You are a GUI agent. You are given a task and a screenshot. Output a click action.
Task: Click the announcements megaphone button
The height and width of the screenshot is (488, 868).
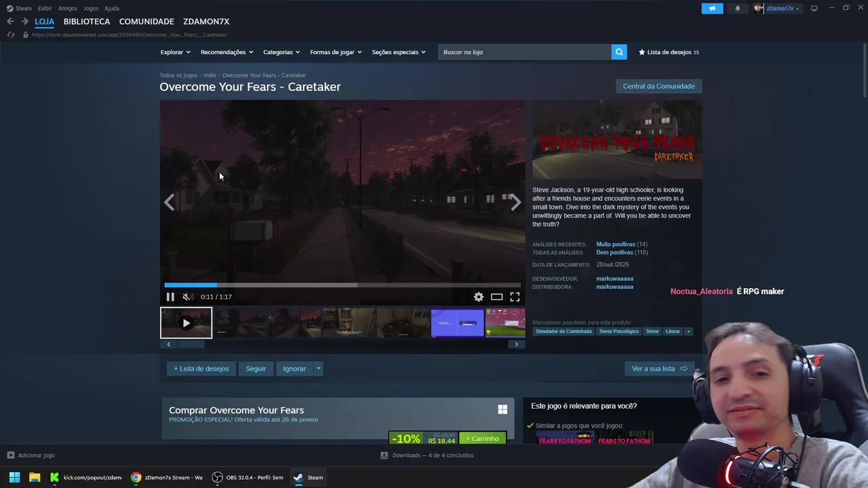point(712,8)
